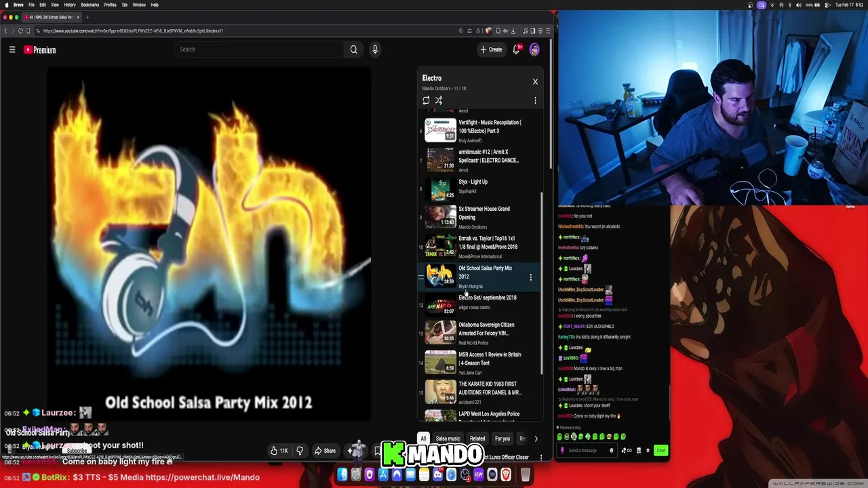Open the History menu
The image size is (868, 488).
[x=70, y=5]
